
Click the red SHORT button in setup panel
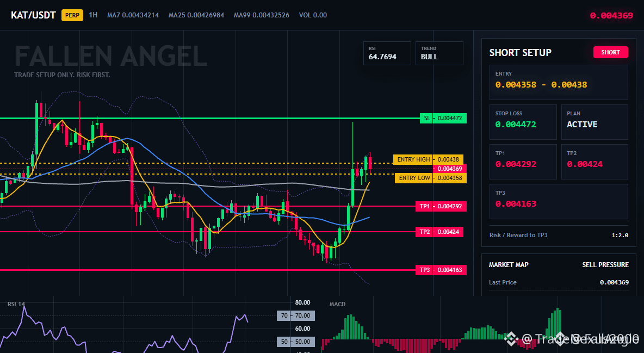[610, 52]
